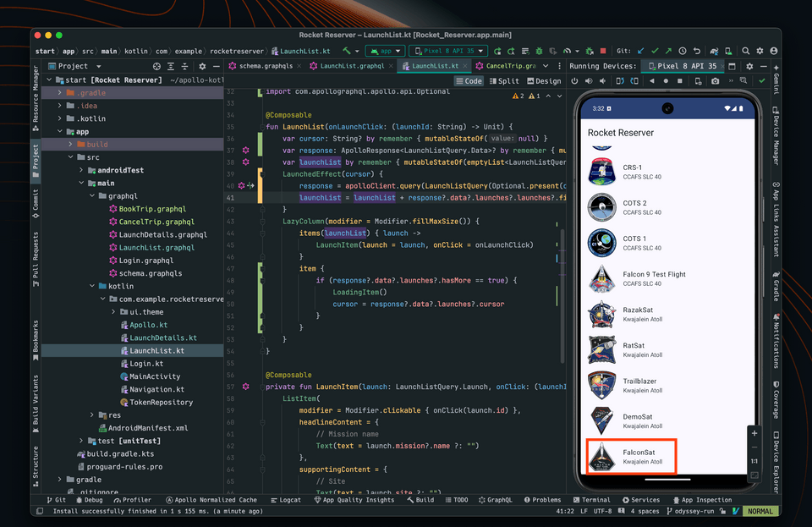The image size is (812, 527).
Task: Open the Project view selector dropdown
Action: pos(74,66)
